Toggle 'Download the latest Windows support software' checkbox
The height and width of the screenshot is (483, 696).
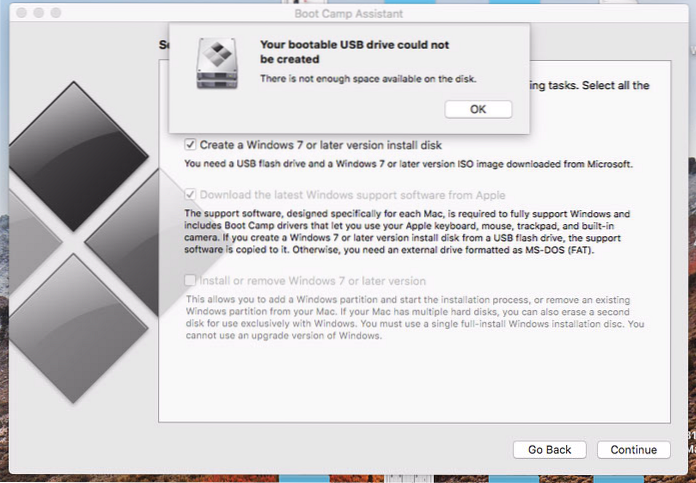pos(190,194)
